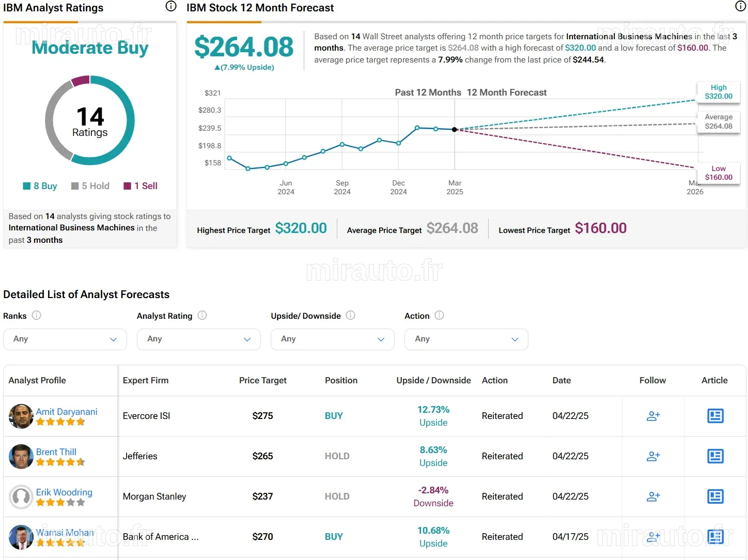This screenshot has height=560, width=748.
Task: Follow analyst Amit Daryanani
Action: (653, 416)
